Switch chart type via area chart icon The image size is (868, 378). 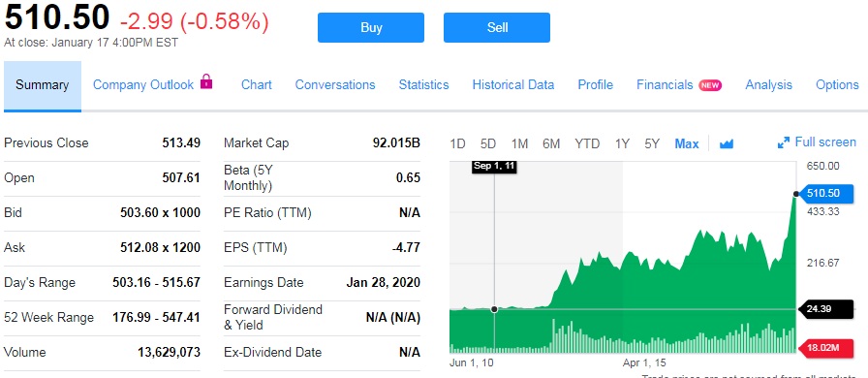(x=727, y=144)
